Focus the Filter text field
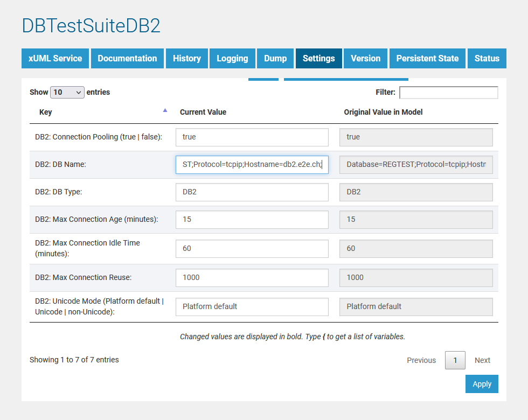This screenshot has height=420, width=528. [x=448, y=93]
